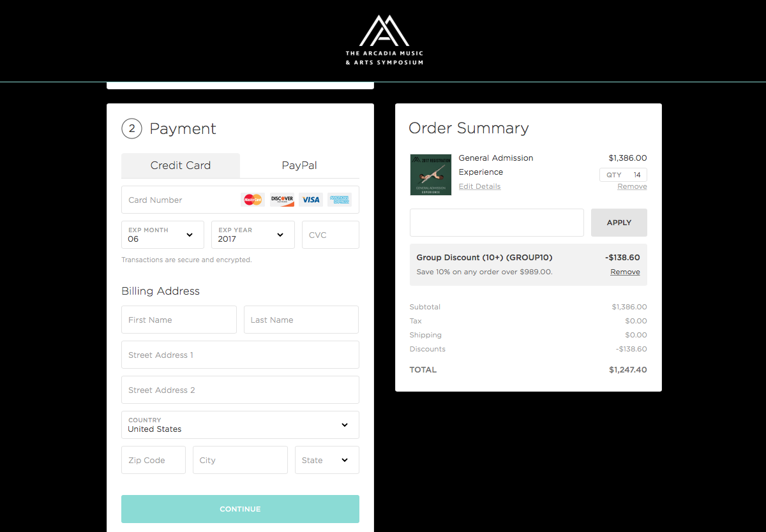Click the Discover card icon
Image resolution: width=766 pixels, height=532 pixels.
point(282,200)
